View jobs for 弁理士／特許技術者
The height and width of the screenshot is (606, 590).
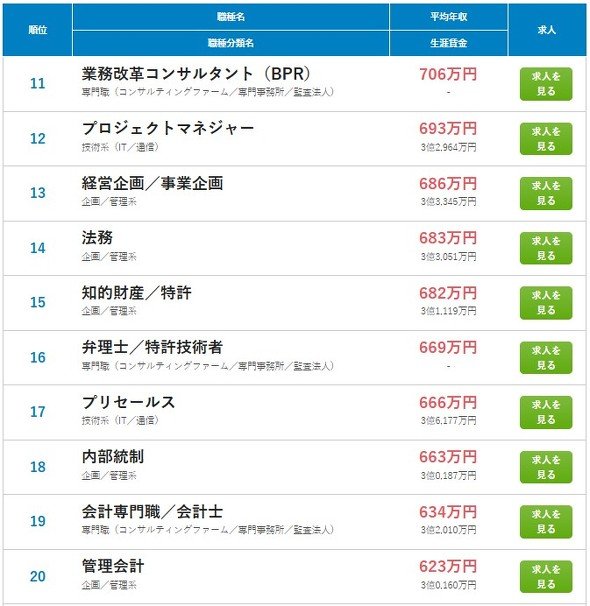point(546,357)
